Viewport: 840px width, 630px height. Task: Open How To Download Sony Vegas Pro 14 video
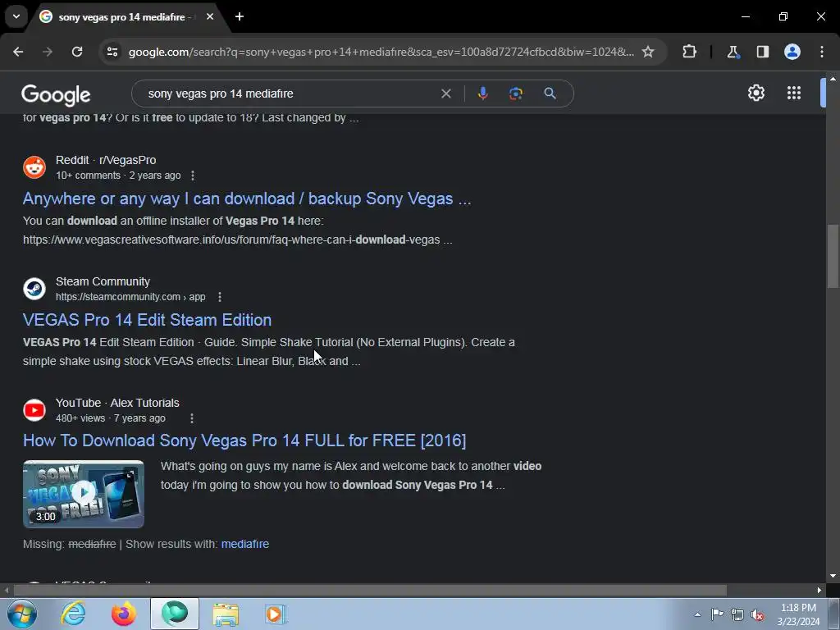244,441
